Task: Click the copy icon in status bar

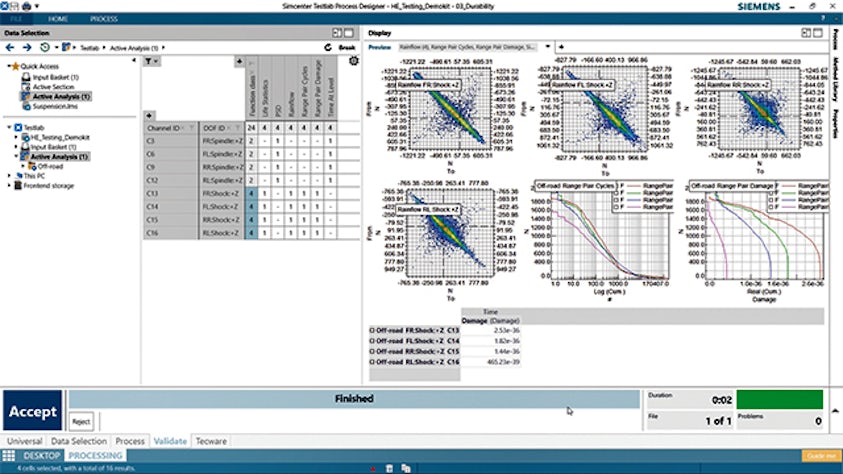Action: click(406, 469)
